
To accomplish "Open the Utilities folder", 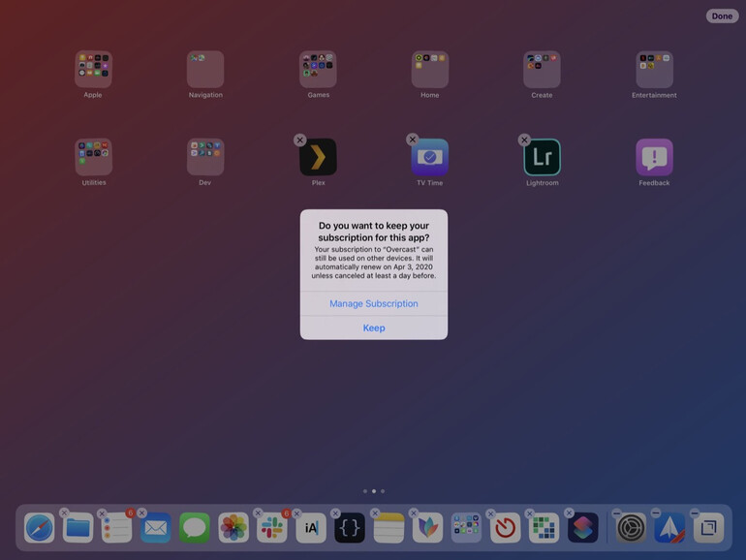I will [x=93, y=157].
